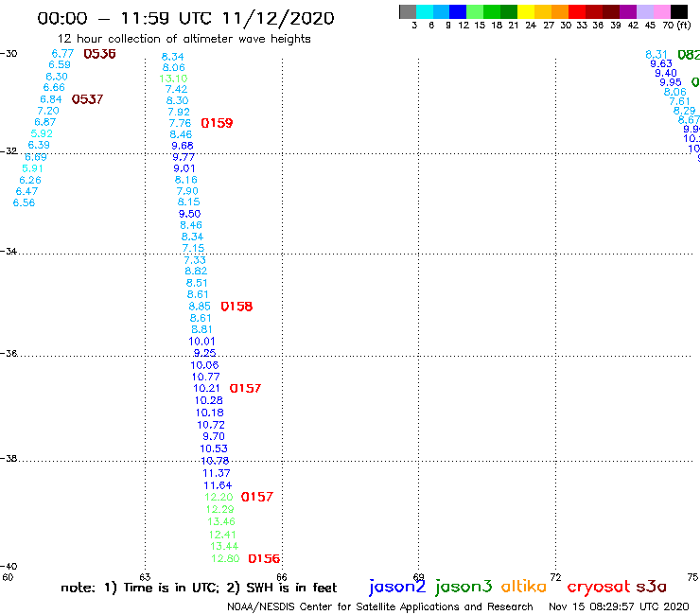Click the wave height value 10.01
The height and width of the screenshot is (615, 700).
201,342
